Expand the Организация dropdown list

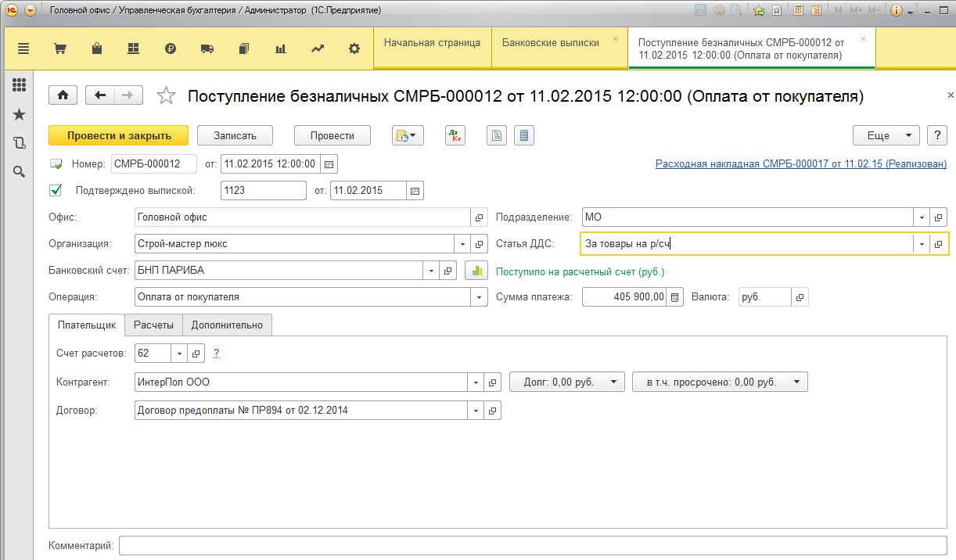click(x=462, y=244)
